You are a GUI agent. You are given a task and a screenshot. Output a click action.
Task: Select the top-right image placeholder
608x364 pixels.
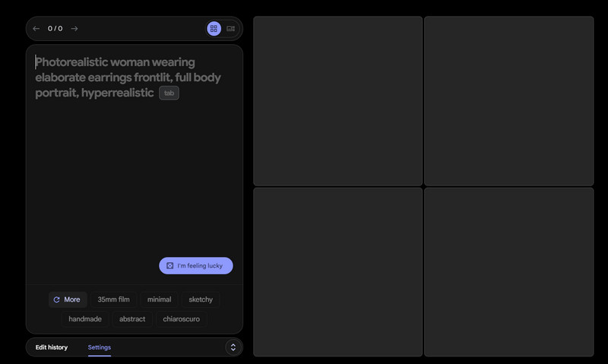tap(508, 101)
